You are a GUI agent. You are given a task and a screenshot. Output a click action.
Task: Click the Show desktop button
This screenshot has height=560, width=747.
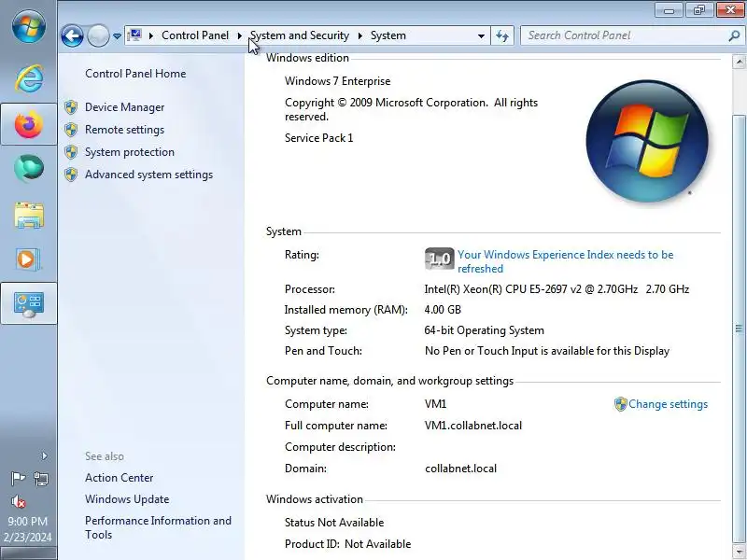click(29, 553)
